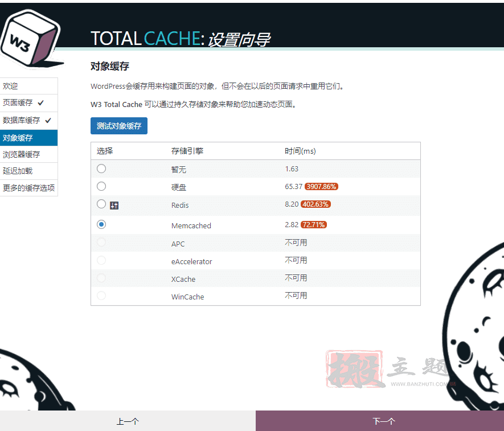This screenshot has width=504, height=431.
Task: Click the Redis settings icon
Action: coord(114,206)
